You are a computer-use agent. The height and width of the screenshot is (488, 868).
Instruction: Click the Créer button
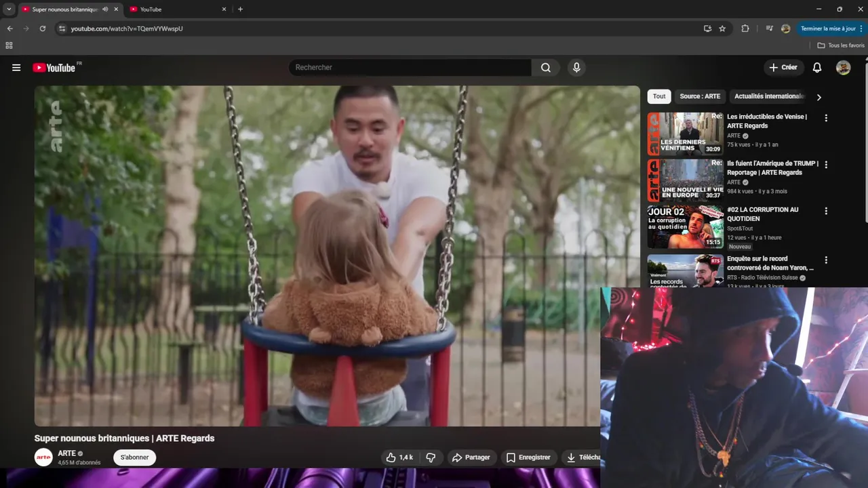783,68
